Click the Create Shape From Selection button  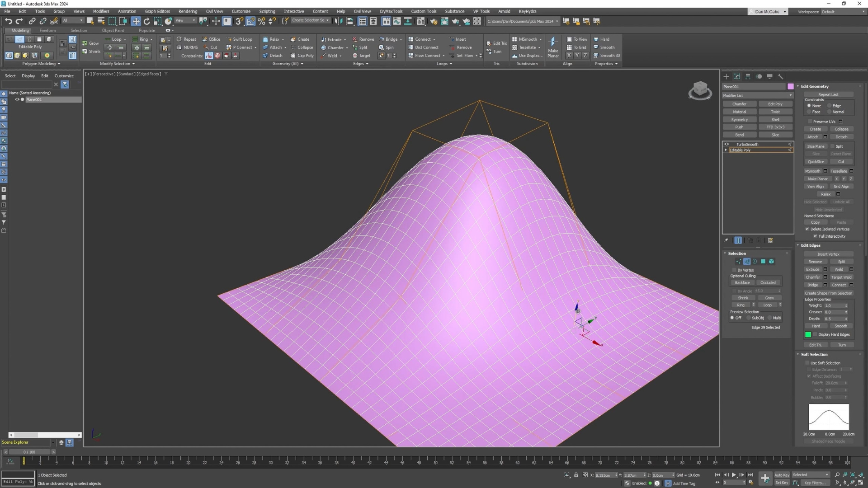(828, 293)
